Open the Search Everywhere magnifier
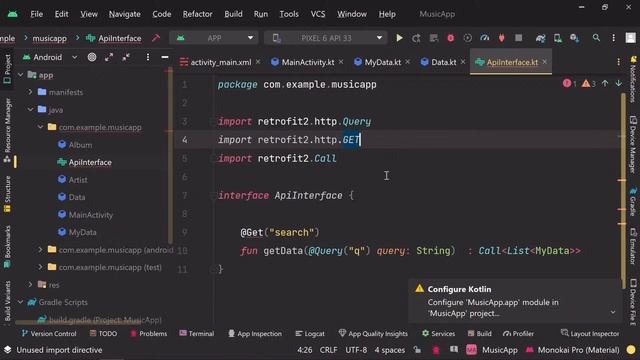This screenshot has width=640, height=360. [x=596, y=38]
